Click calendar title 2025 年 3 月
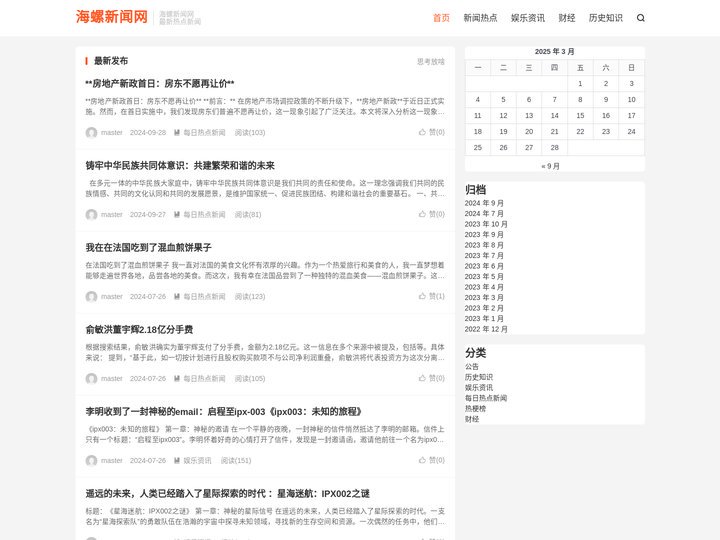Image resolution: width=720 pixels, height=540 pixels. tap(554, 51)
